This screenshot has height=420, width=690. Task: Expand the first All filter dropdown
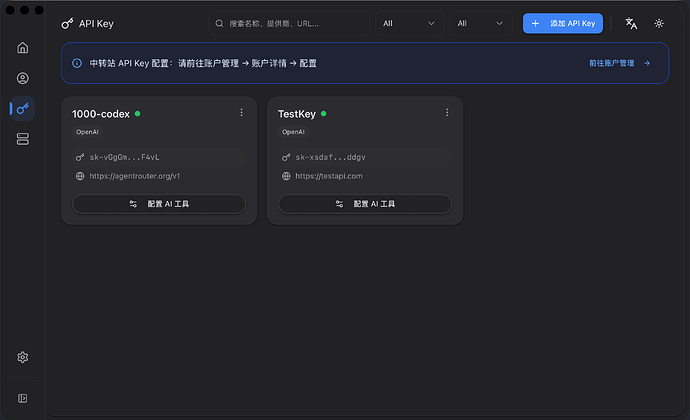pyautogui.click(x=409, y=23)
